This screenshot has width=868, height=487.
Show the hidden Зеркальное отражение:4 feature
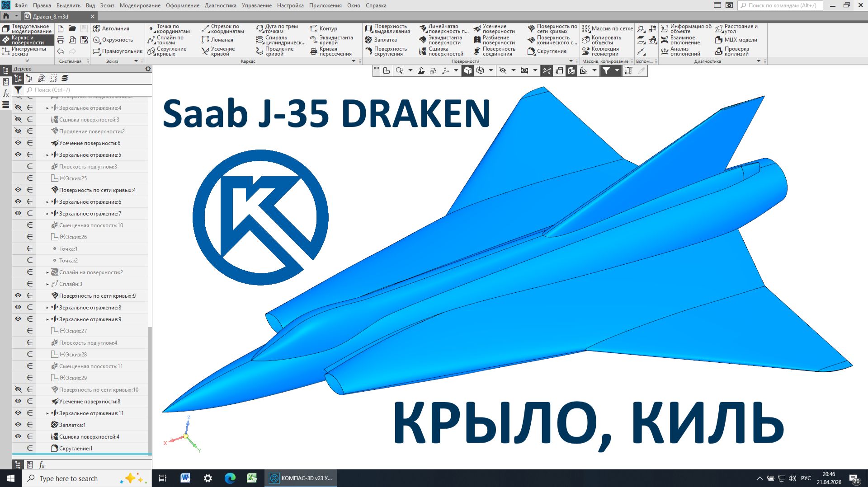tap(17, 108)
